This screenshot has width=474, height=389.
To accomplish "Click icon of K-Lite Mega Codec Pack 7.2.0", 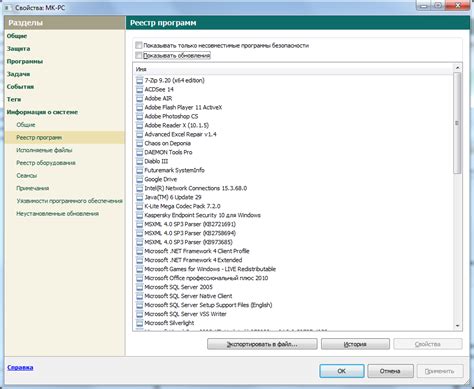I will [139, 206].
